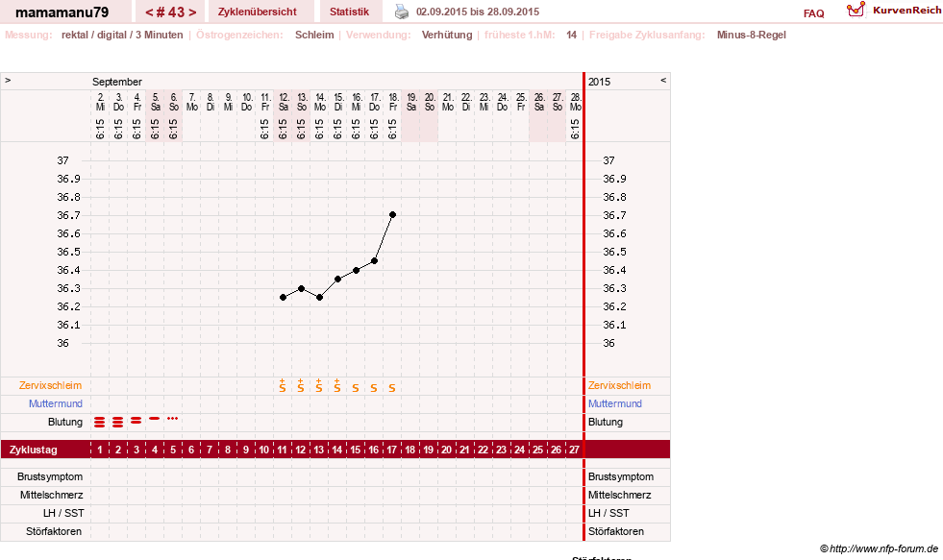
Task: Select the first temperature point on day 11
Action: tap(284, 298)
